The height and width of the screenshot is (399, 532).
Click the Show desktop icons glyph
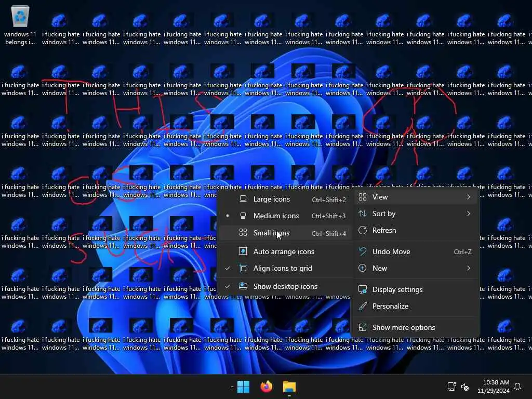(x=243, y=286)
